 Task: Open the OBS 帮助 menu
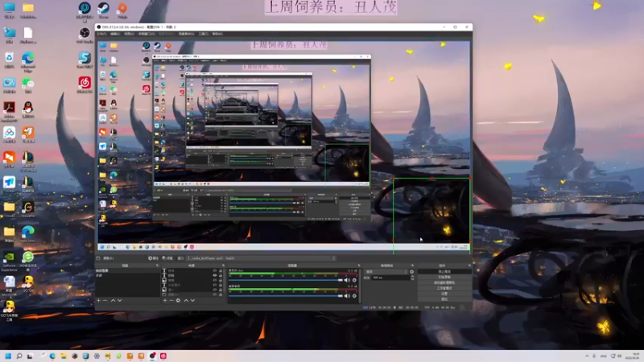(217, 34)
